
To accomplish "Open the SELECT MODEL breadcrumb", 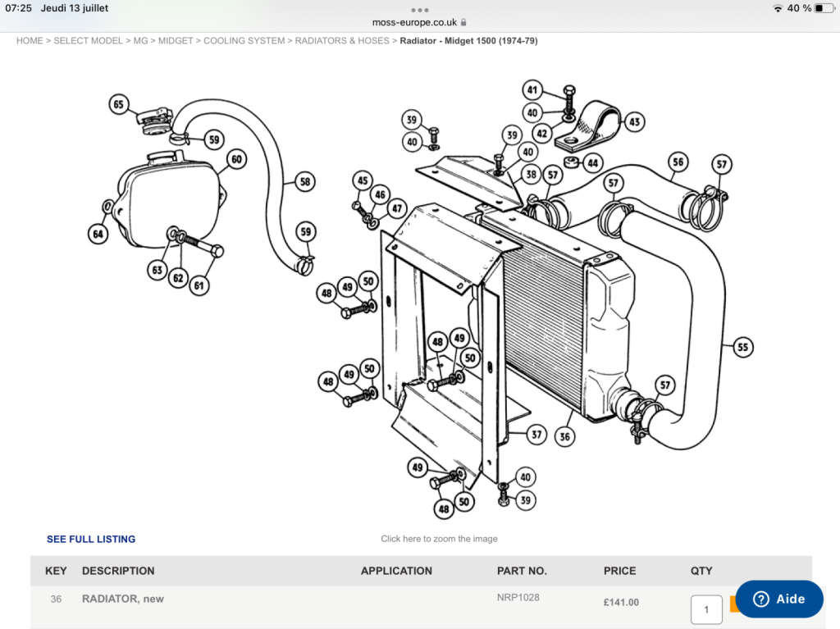I will (88, 41).
